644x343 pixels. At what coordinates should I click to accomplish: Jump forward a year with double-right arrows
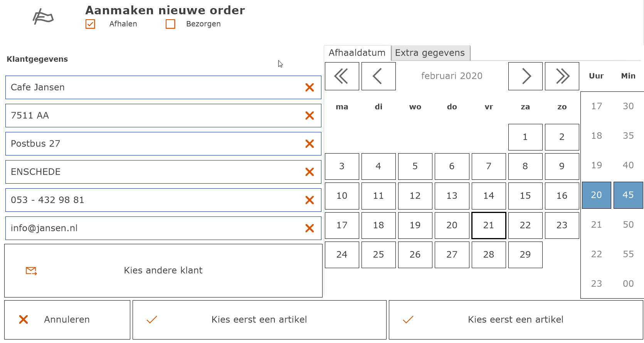click(562, 76)
